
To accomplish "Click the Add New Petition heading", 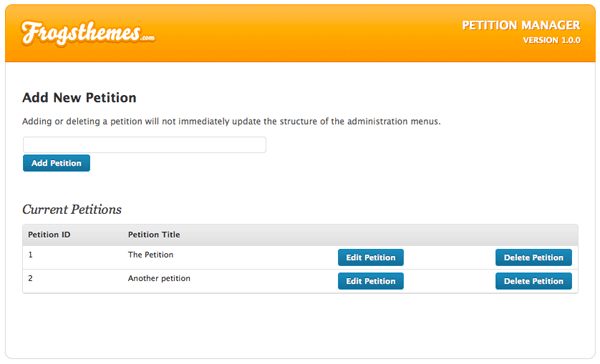I will tap(79, 98).
